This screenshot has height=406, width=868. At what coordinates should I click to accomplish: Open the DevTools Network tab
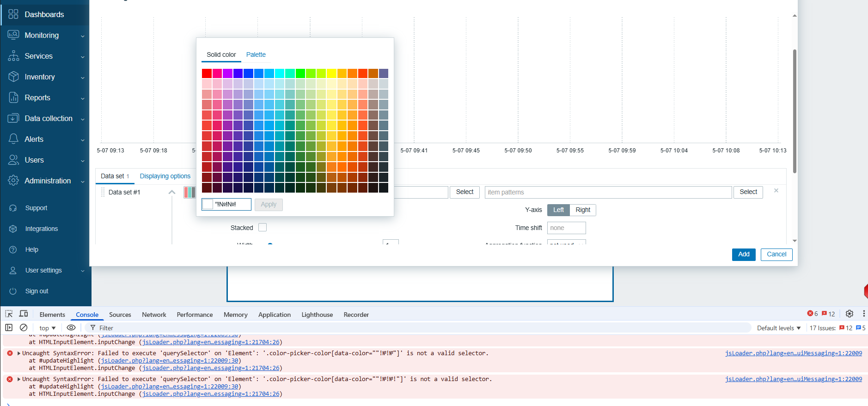click(x=154, y=315)
